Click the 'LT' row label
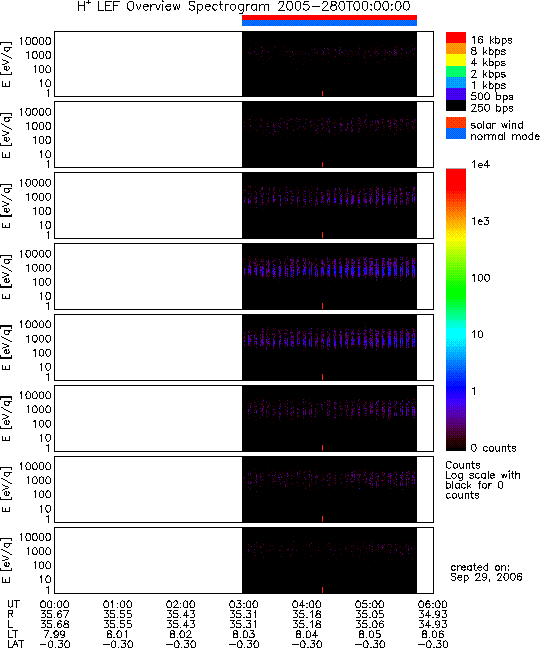This screenshot has height=648, width=540. pos(13,634)
